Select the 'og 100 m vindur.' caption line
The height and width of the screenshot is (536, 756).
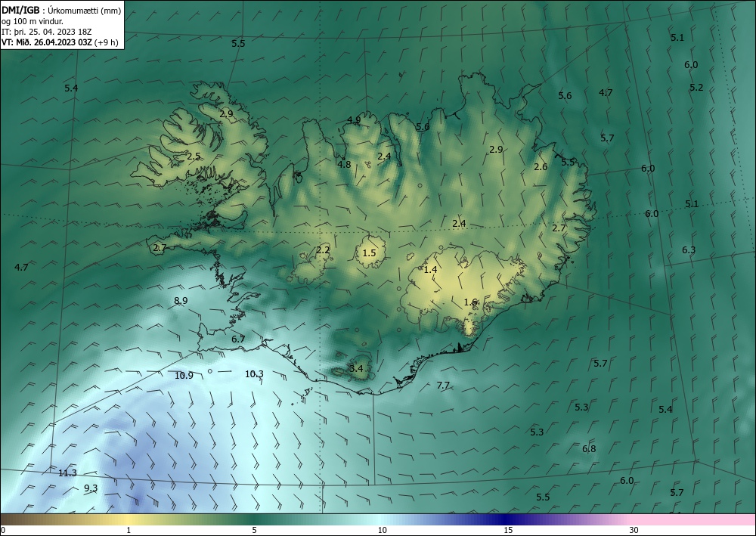(33, 22)
